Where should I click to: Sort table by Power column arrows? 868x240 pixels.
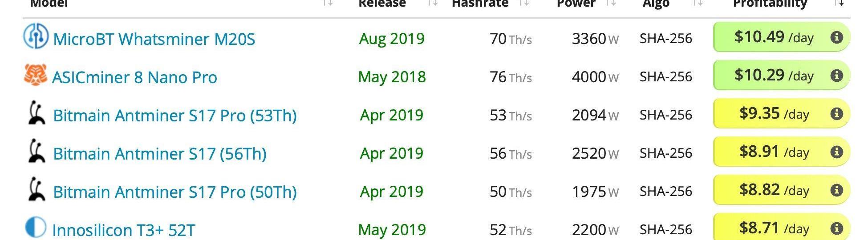click(612, 3)
